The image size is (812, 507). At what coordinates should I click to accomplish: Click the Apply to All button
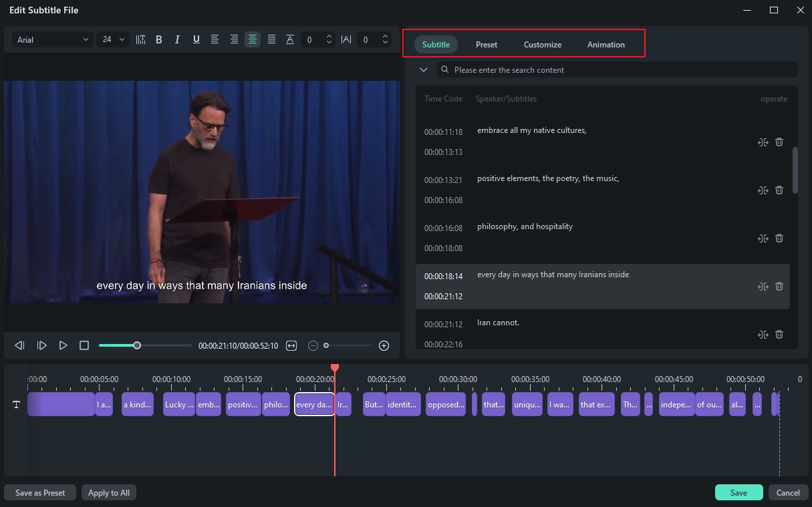tap(109, 493)
